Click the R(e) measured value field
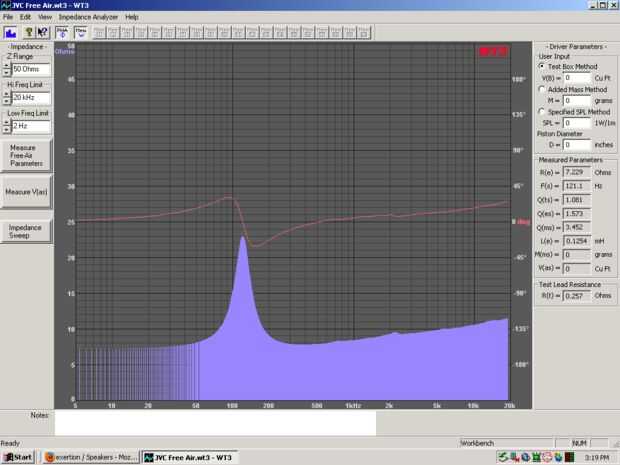 click(577, 172)
